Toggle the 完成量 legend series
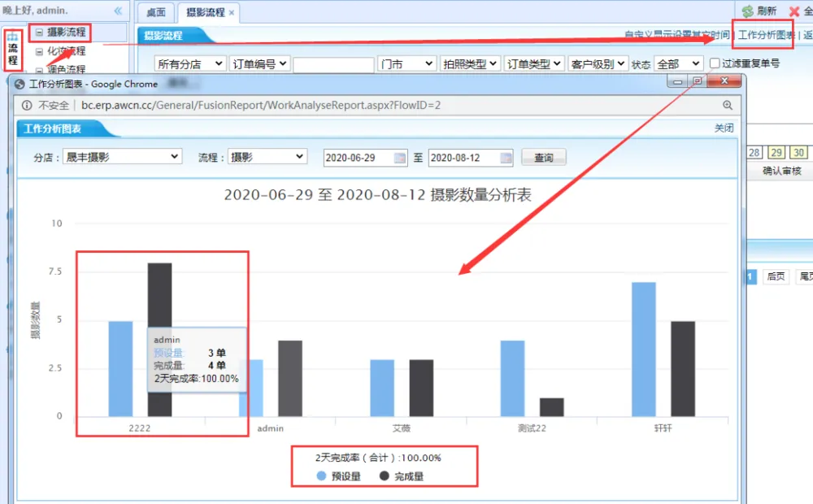This screenshot has width=813, height=504. click(x=385, y=476)
